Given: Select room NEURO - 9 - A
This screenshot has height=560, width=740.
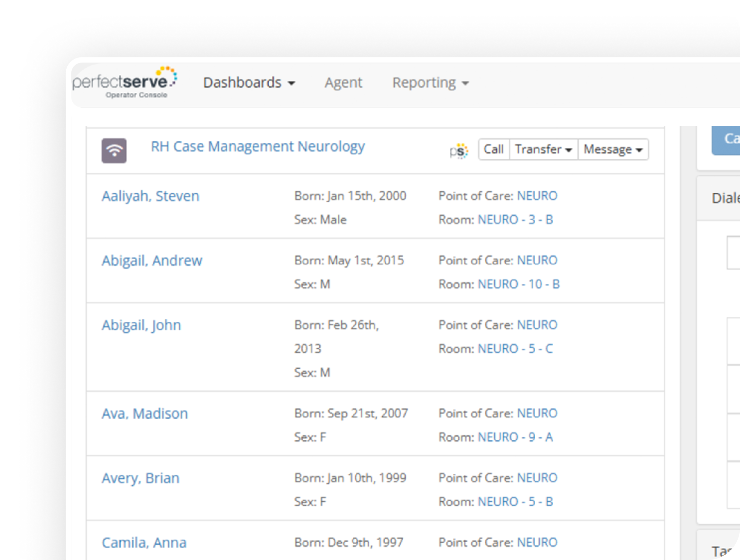Looking at the screenshot, I should [516, 437].
